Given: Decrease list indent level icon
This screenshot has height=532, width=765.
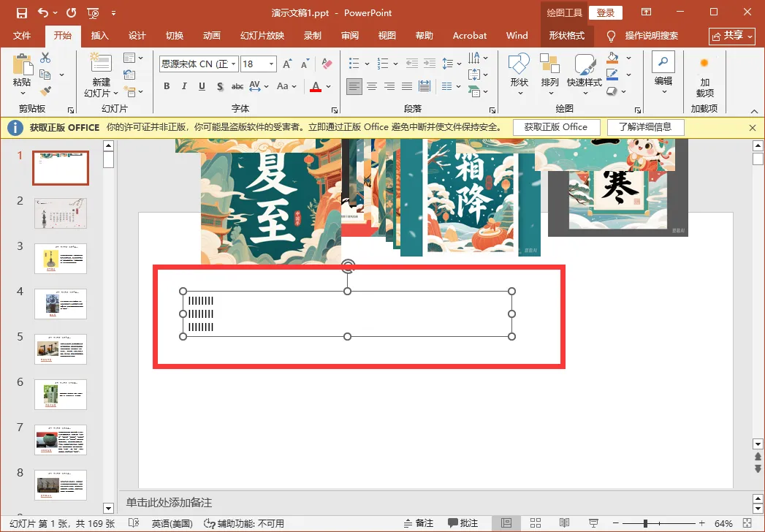Looking at the screenshot, I should coord(412,64).
